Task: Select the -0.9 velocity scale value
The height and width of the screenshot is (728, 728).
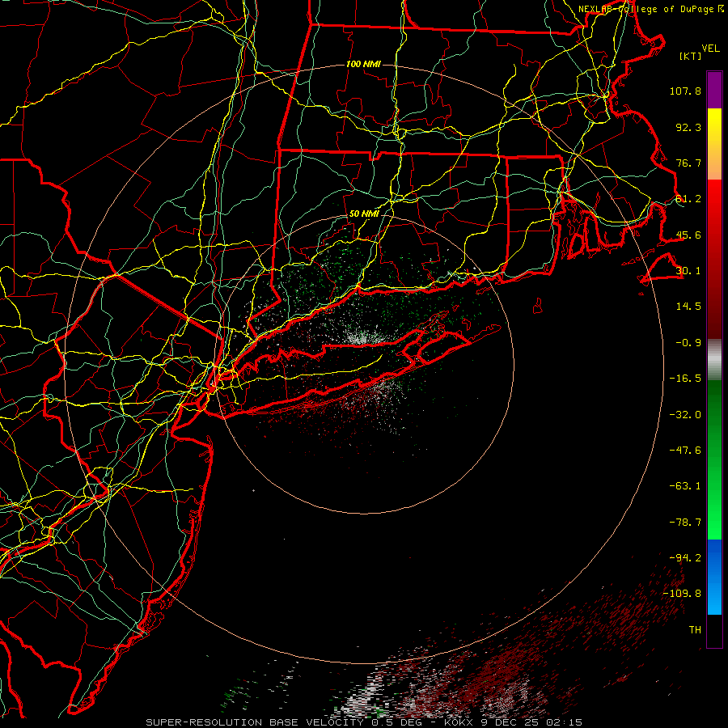Action: 688,343
